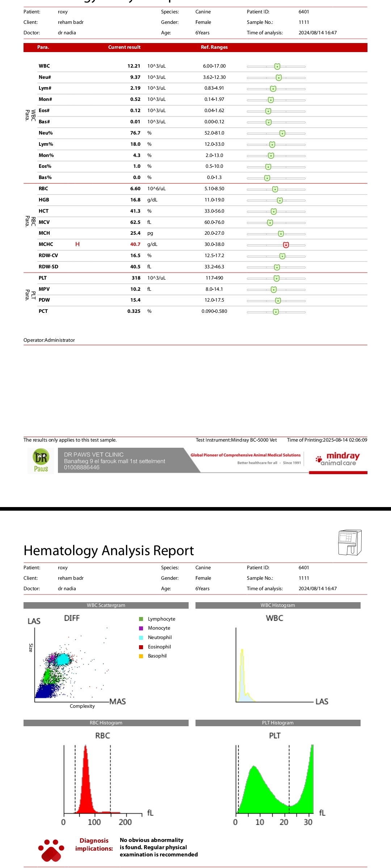391x868 pixels.
Task: Click the Hematology Analysis Report title
Action: click(x=109, y=551)
